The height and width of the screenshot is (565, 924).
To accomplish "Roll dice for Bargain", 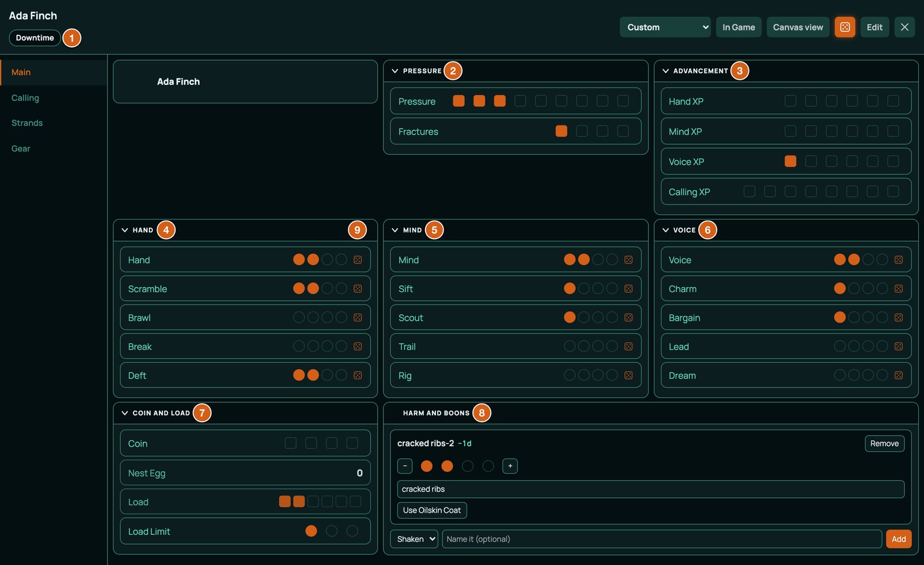I will [899, 318].
